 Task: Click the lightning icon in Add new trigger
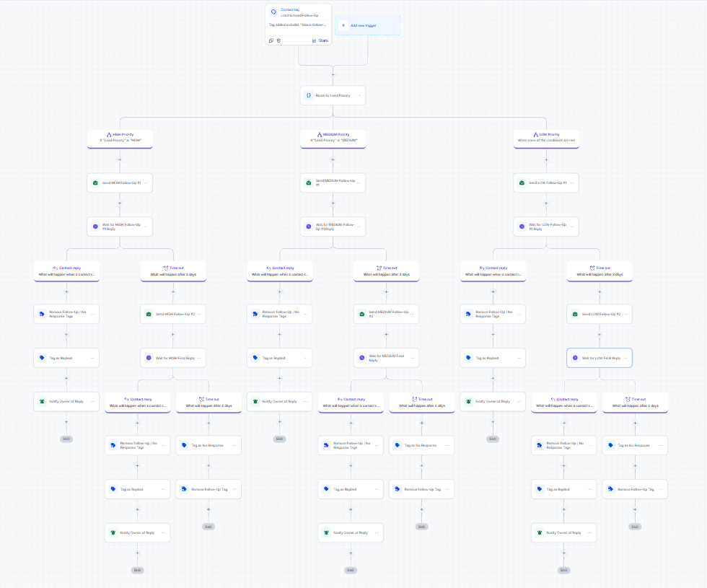[343, 25]
